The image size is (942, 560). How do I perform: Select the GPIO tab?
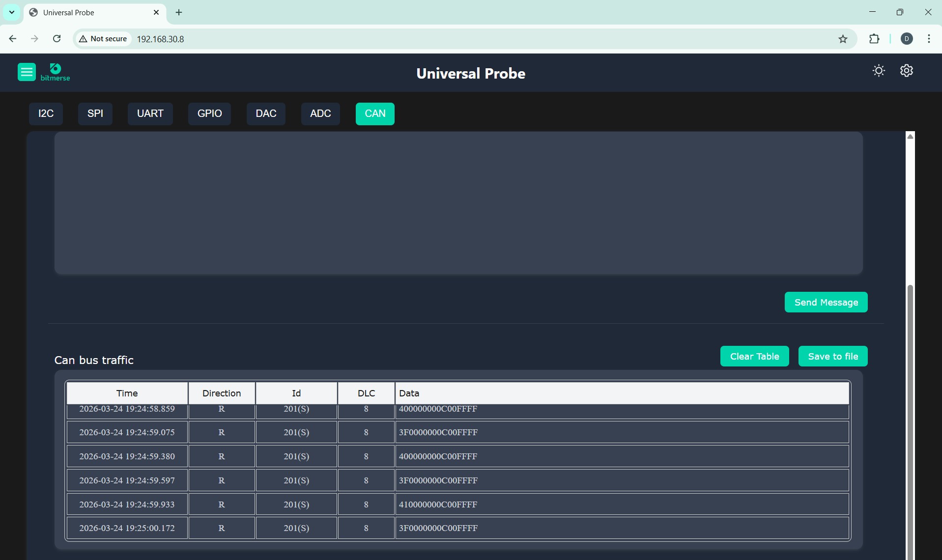[209, 113]
